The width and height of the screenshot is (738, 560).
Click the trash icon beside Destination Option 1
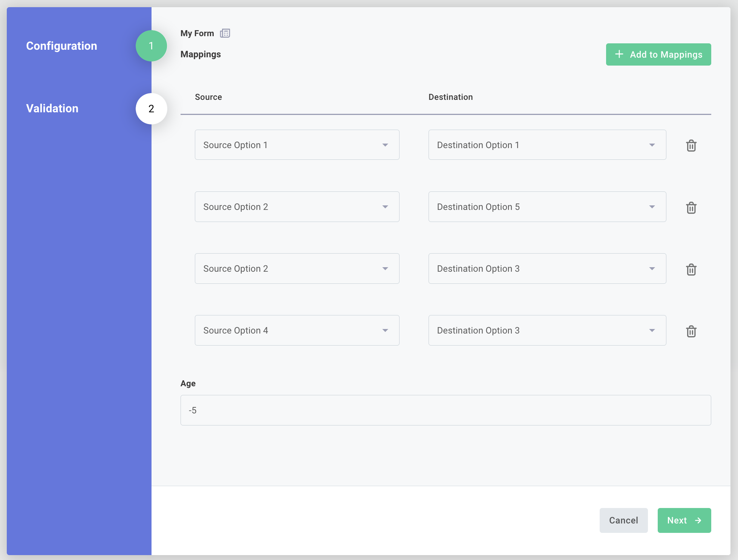(x=691, y=145)
